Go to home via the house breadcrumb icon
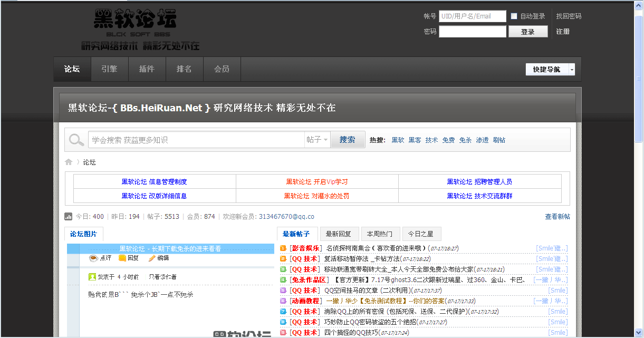The image size is (644, 338). coord(69,162)
